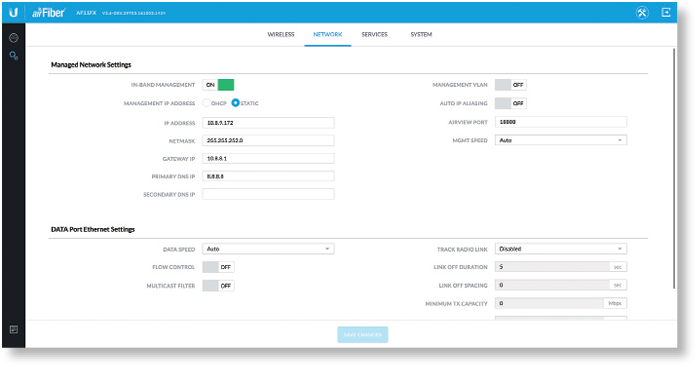This screenshot has width=696, height=367.
Task: Open the settings gears sidebar icon
Action: (14, 56)
